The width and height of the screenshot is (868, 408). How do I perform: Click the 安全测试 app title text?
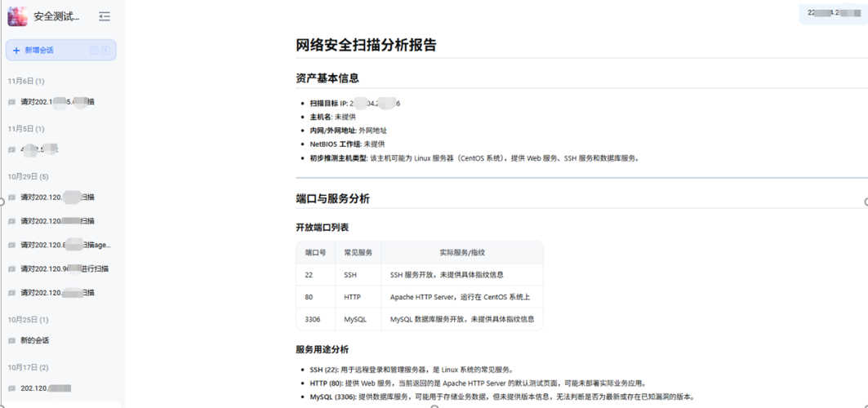coord(57,16)
